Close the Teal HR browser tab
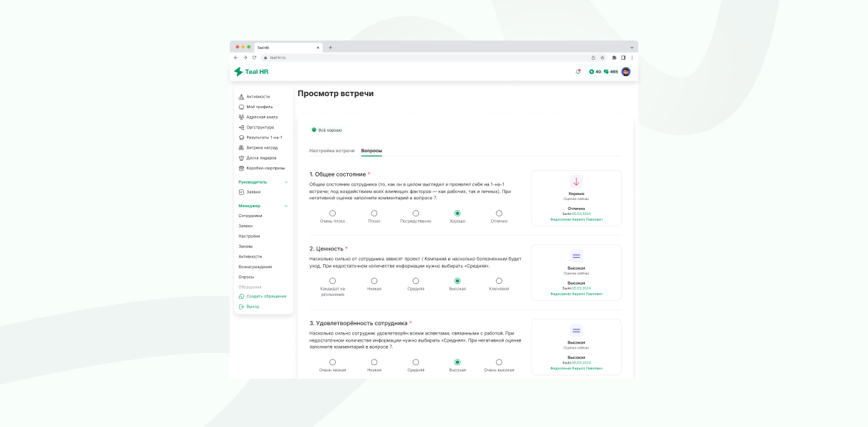The image size is (868, 427). tap(318, 48)
